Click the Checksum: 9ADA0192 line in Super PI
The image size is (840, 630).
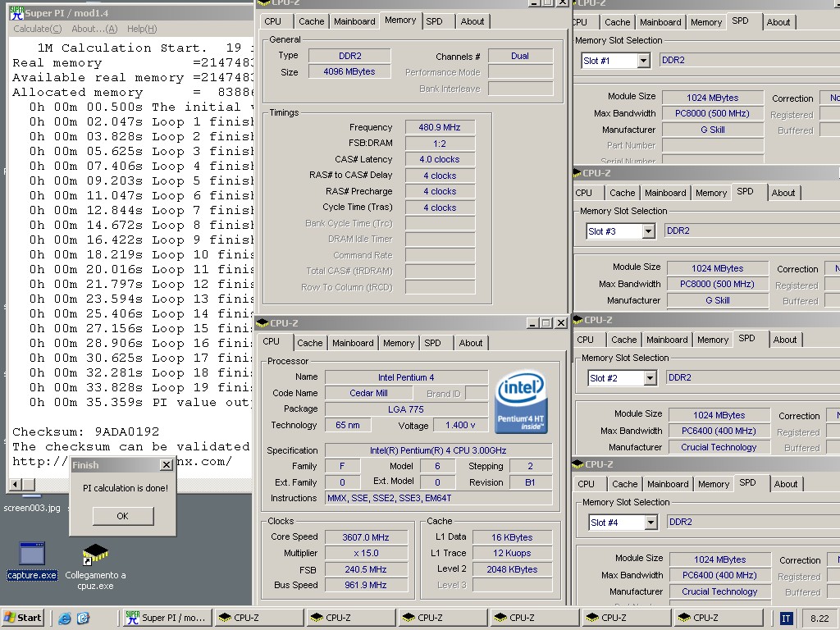coord(85,431)
